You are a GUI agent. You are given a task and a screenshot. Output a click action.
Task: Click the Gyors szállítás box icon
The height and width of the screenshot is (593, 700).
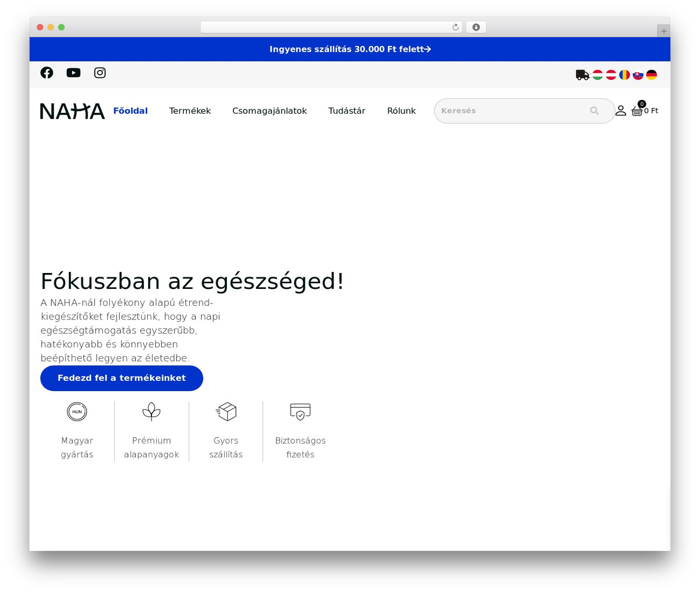[226, 411]
